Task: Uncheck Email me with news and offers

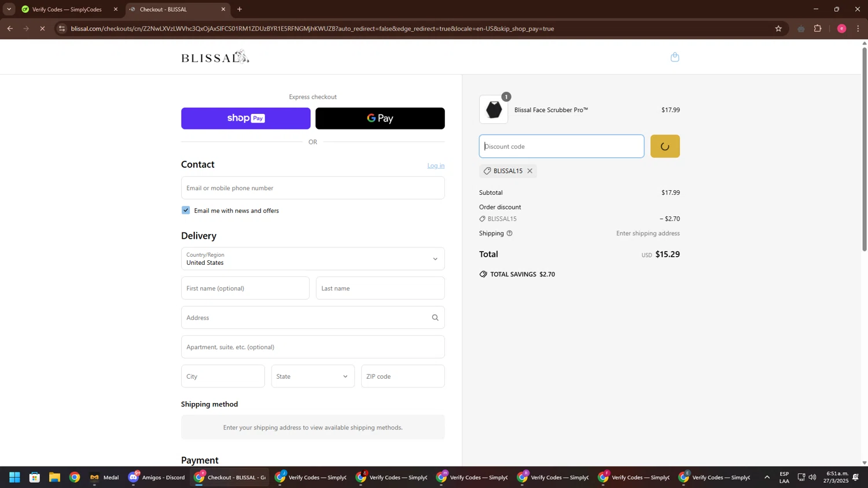Action: 186,210
